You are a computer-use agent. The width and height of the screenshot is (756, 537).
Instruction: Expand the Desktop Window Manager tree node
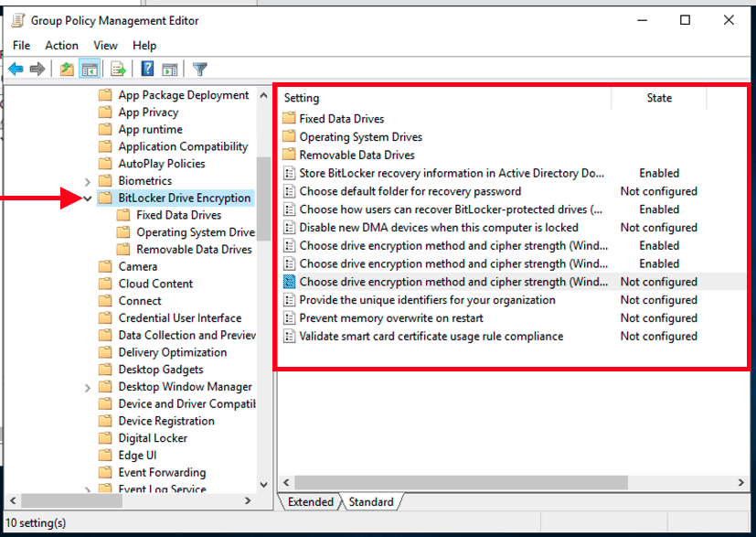tap(87, 387)
